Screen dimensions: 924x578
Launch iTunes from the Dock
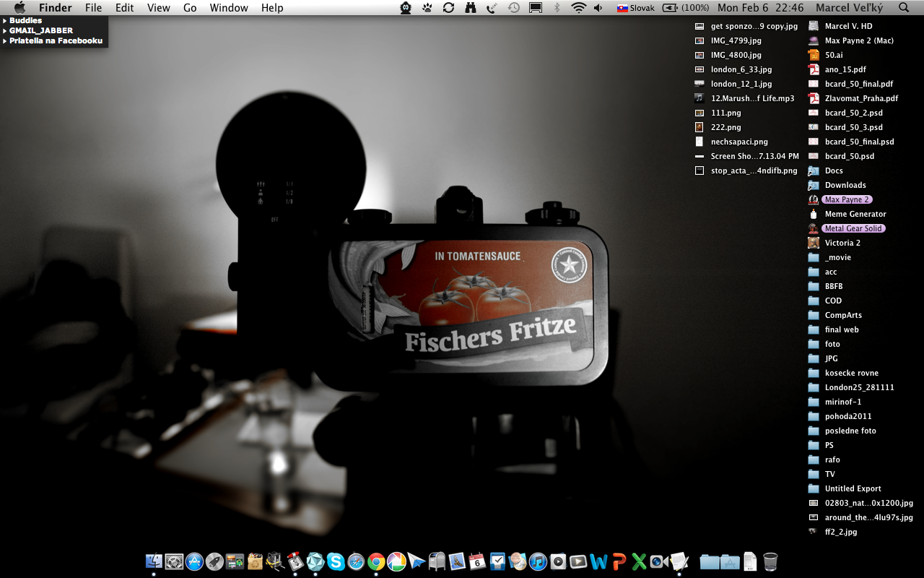click(538, 561)
